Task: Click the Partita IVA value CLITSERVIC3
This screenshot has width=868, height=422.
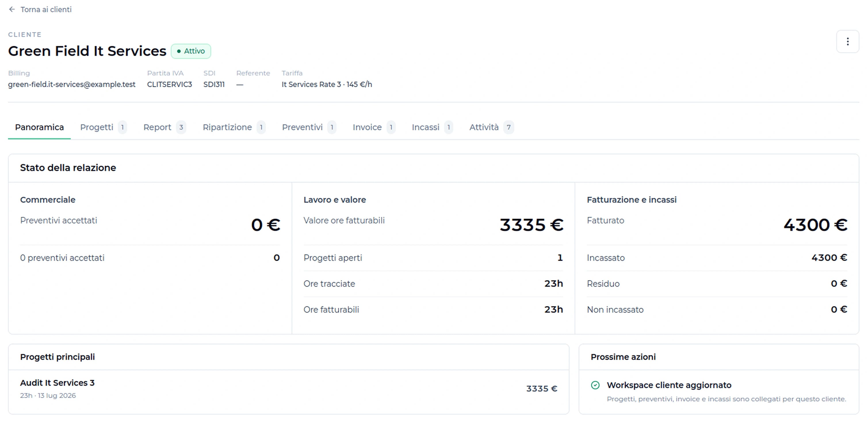Action: pyautogui.click(x=169, y=84)
